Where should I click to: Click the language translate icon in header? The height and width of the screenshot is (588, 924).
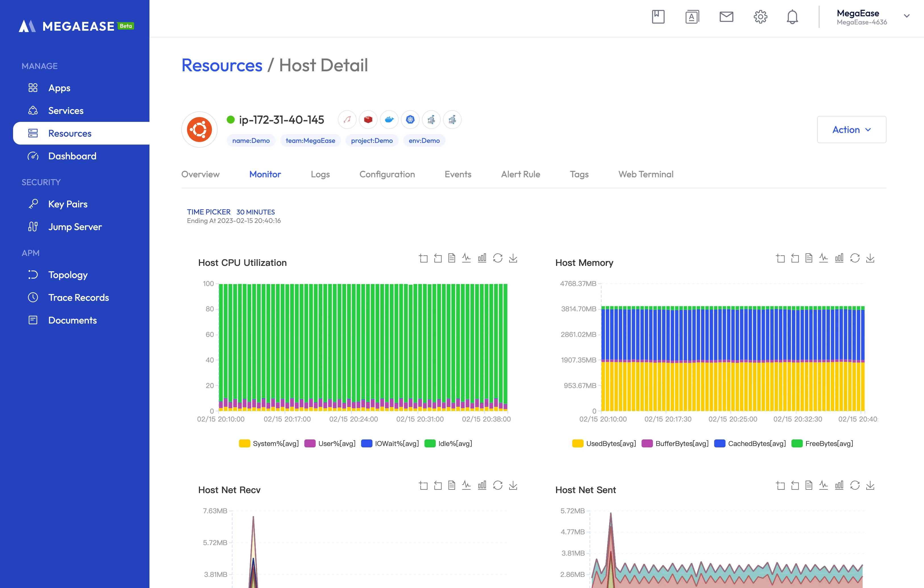[x=692, y=17]
